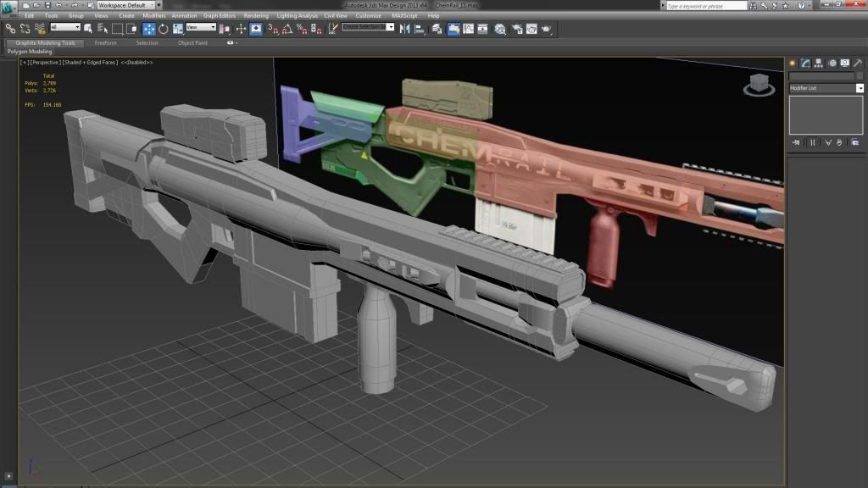Expand the quick access toolbar customize arrow
Viewport: 868px width, 488px height.
coord(159,5)
